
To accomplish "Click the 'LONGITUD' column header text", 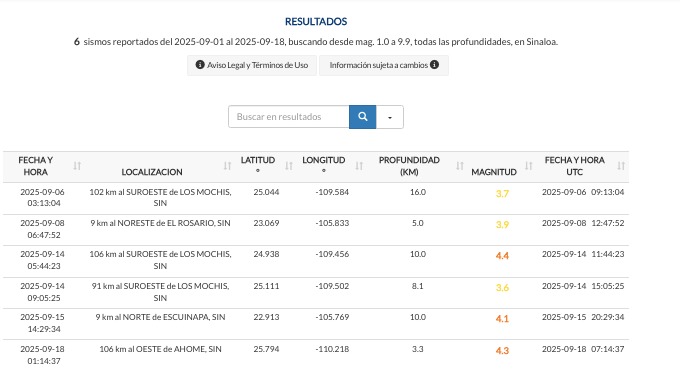I will 324,160.
